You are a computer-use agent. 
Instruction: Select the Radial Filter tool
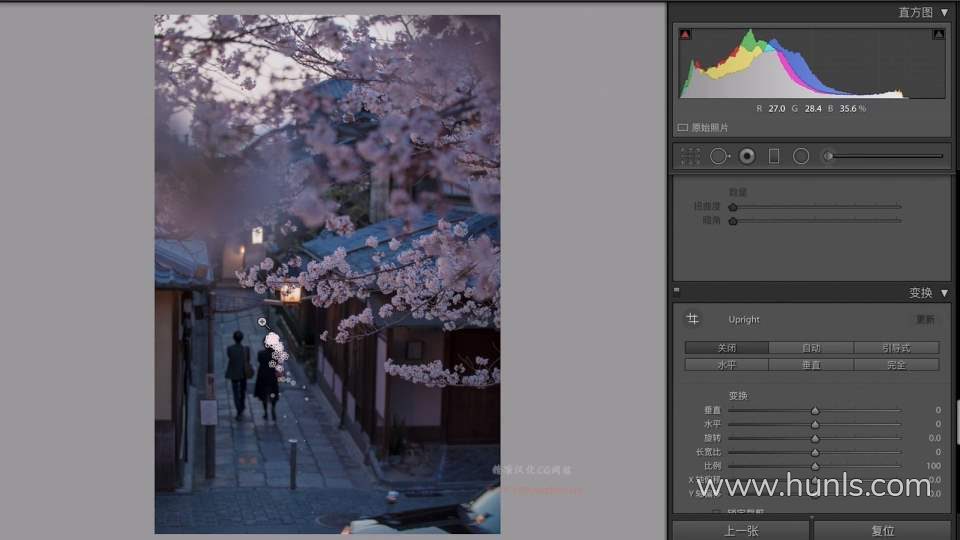point(801,156)
